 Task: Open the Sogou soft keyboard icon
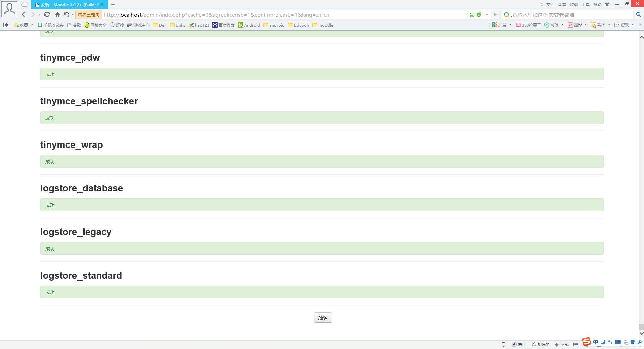click(618, 342)
